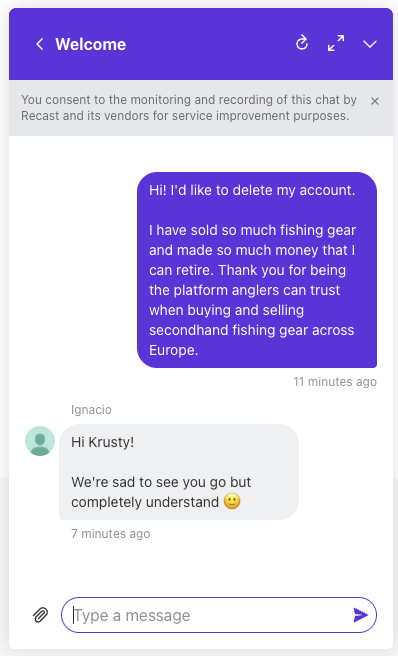Click the smiley emoji in Ignacio's reply
The height and width of the screenshot is (656, 398).
[232, 501]
